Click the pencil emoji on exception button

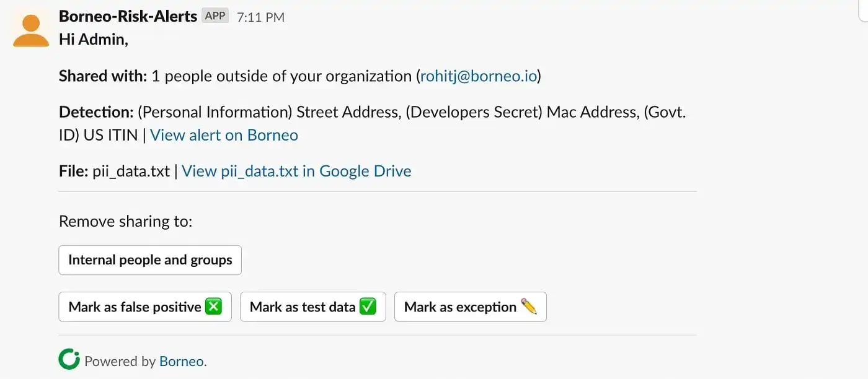529,307
